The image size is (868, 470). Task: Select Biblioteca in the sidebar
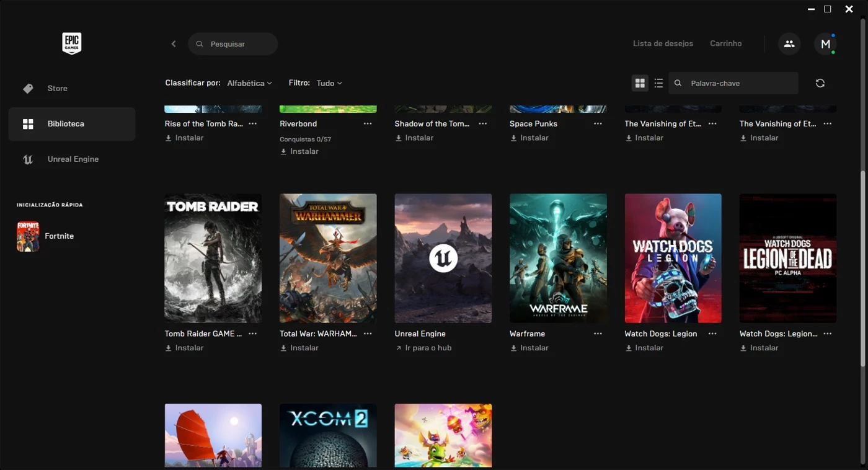tap(72, 124)
